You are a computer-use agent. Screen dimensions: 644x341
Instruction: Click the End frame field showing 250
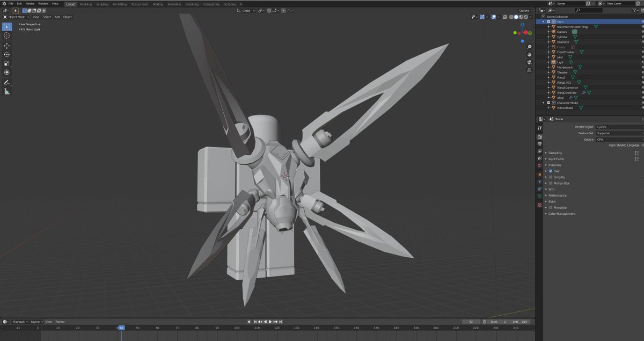point(521,322)
